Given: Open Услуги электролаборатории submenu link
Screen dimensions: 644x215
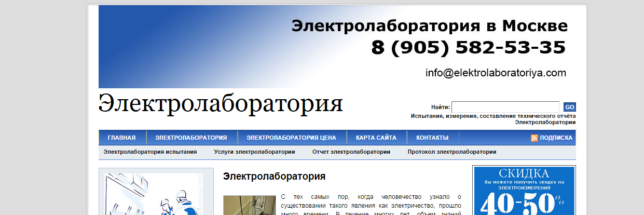Looking at the screenshot, I should 254,152.
